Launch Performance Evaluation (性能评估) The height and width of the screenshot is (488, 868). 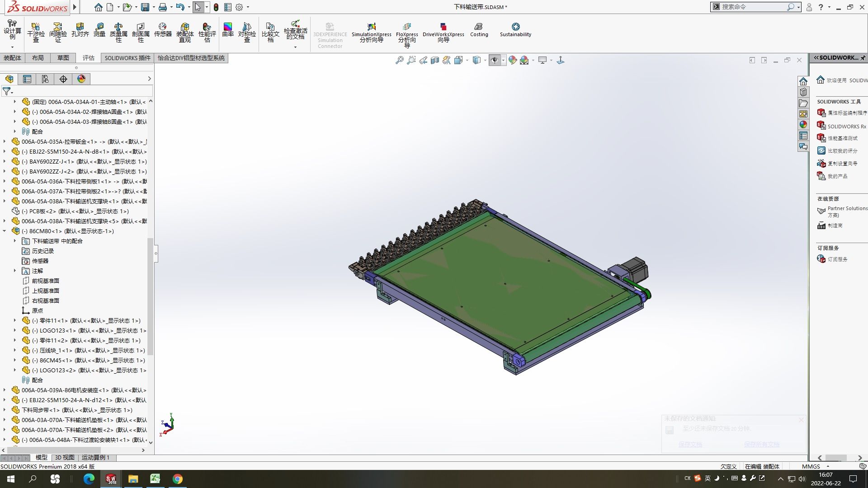click(x=207, y=32)
